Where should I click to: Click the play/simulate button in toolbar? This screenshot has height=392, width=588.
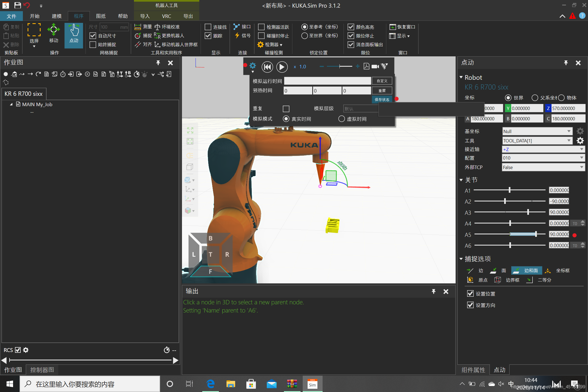coord(282,66)
